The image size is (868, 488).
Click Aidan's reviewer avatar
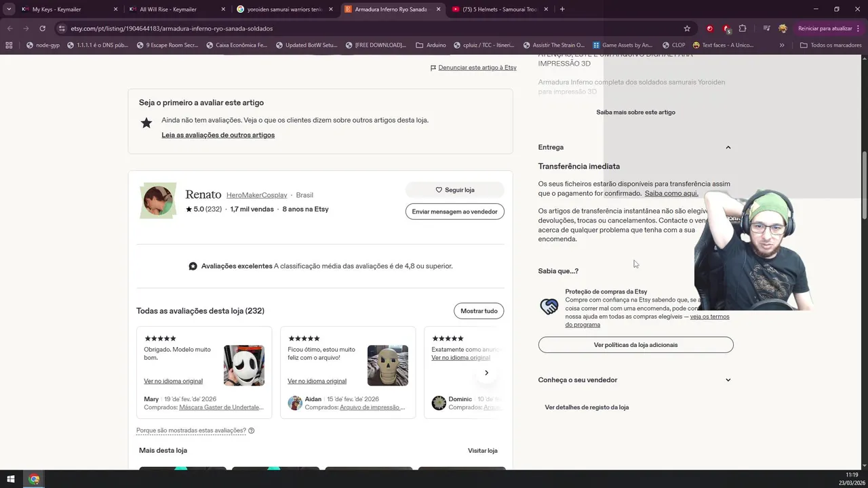tap(295, 403)
